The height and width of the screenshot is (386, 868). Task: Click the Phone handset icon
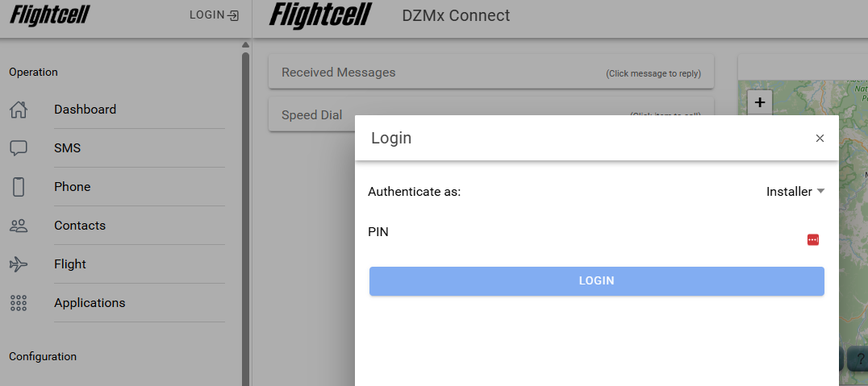pos(19,187)
